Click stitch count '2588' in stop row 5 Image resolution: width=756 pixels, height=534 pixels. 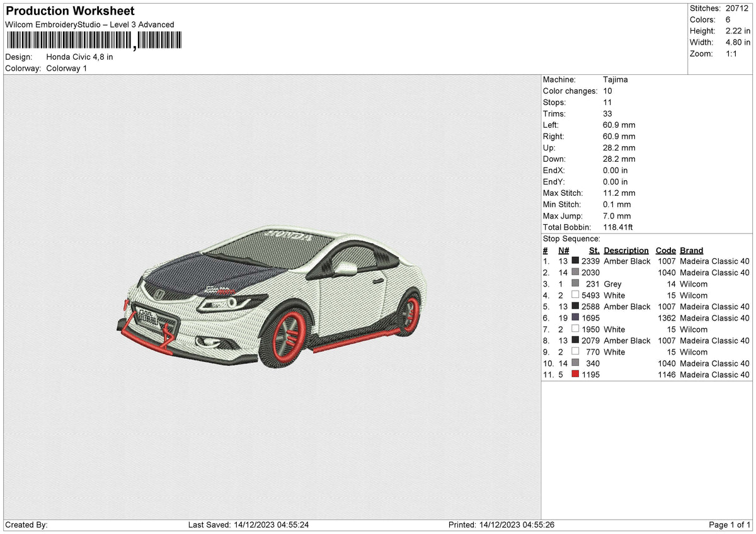590,306
